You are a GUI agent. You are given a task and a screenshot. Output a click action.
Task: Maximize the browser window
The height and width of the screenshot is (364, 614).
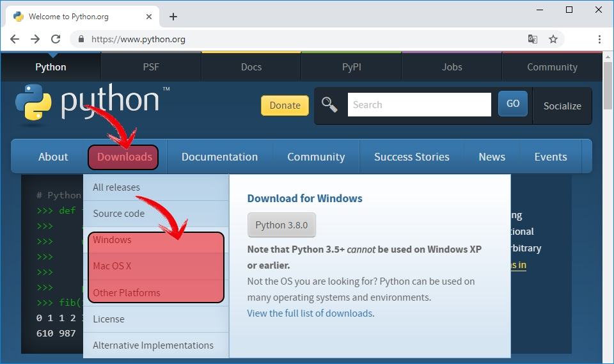[569, 10]
